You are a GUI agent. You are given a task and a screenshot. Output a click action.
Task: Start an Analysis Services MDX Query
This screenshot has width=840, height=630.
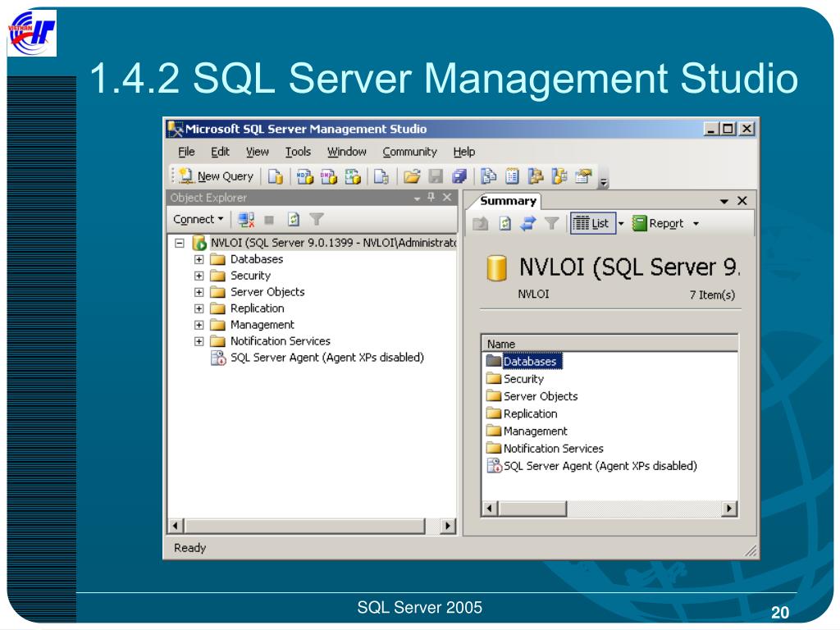coord(305,176)
